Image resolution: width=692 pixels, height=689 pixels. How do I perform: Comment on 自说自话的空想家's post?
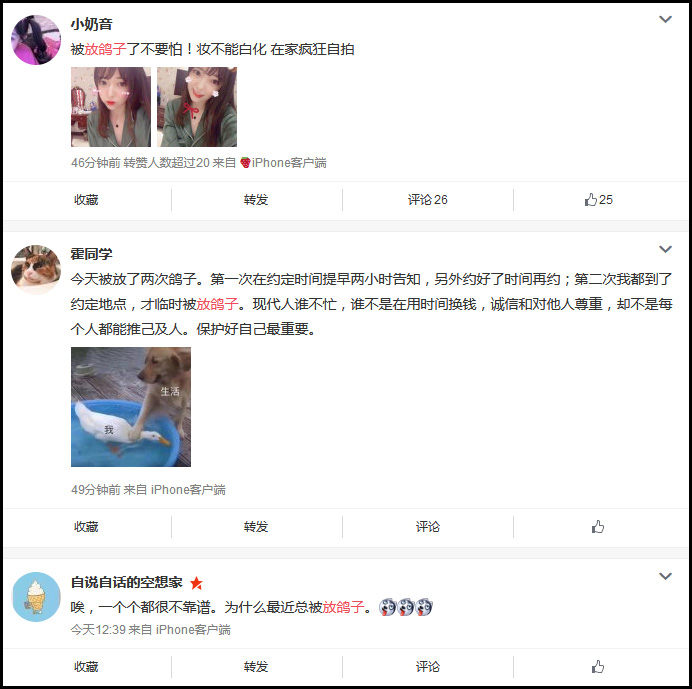(428, 666)
